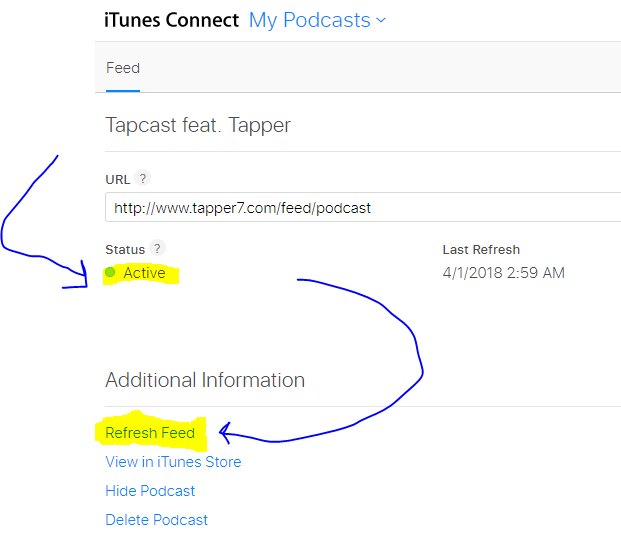Click the podcast feed URL field
The height and width of the screenshot is (543, 621).
[x=363, y=208]
